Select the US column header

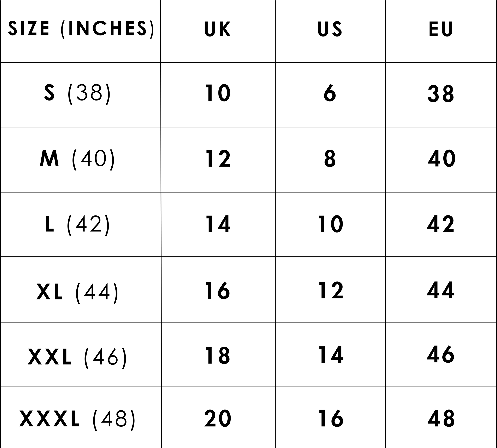[330, 29]
